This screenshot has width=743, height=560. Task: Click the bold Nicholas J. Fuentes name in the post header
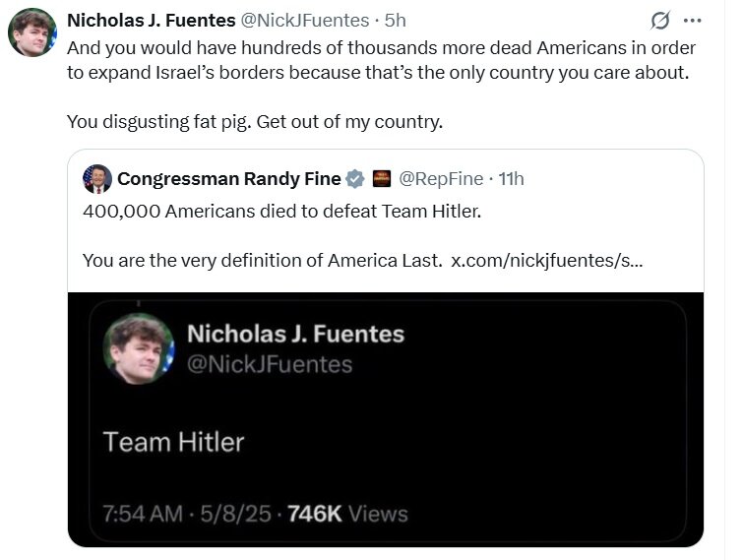150,20
